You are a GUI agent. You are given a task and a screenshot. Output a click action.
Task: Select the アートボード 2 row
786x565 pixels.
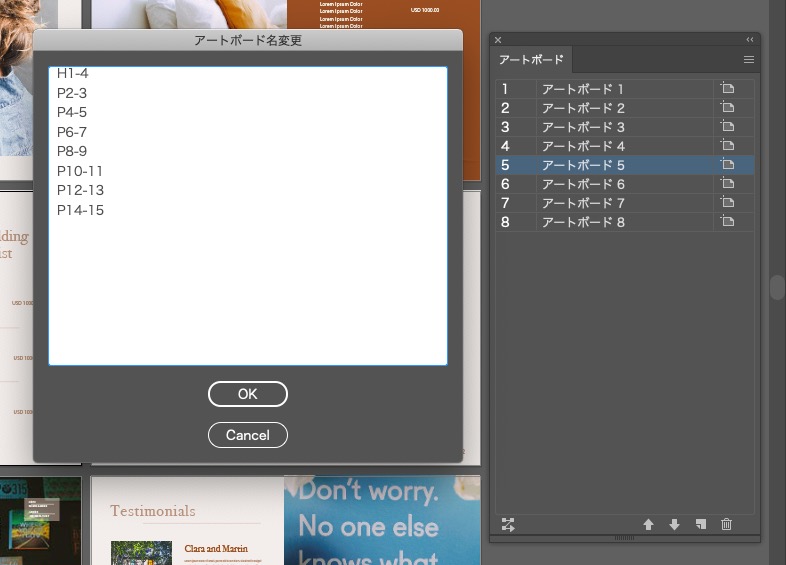pos(625,108)
